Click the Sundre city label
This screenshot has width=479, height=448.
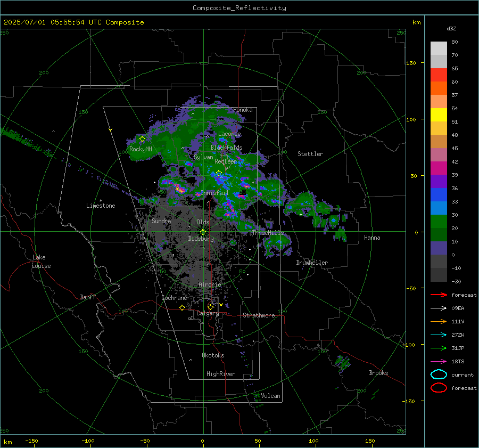[x=161, y=221]
